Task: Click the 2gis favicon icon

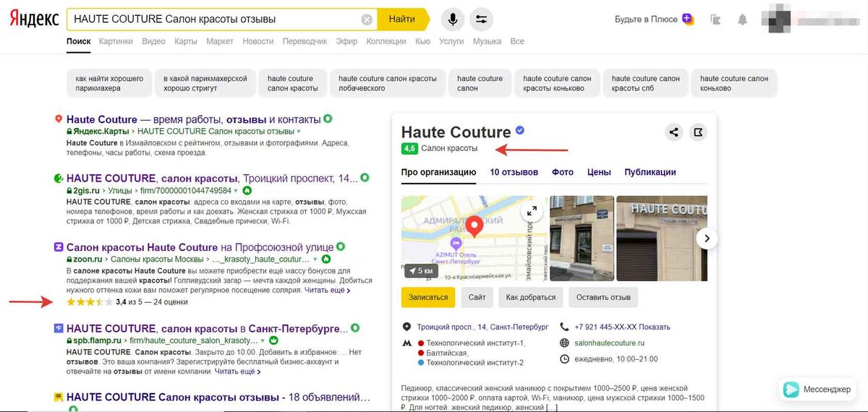Action: (x=59, y=178)
